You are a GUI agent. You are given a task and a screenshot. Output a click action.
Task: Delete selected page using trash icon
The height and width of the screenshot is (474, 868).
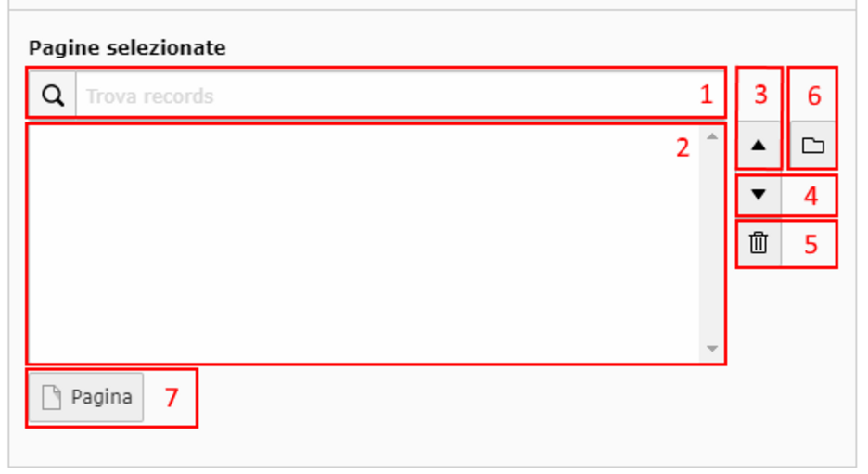tap(759, 243)
